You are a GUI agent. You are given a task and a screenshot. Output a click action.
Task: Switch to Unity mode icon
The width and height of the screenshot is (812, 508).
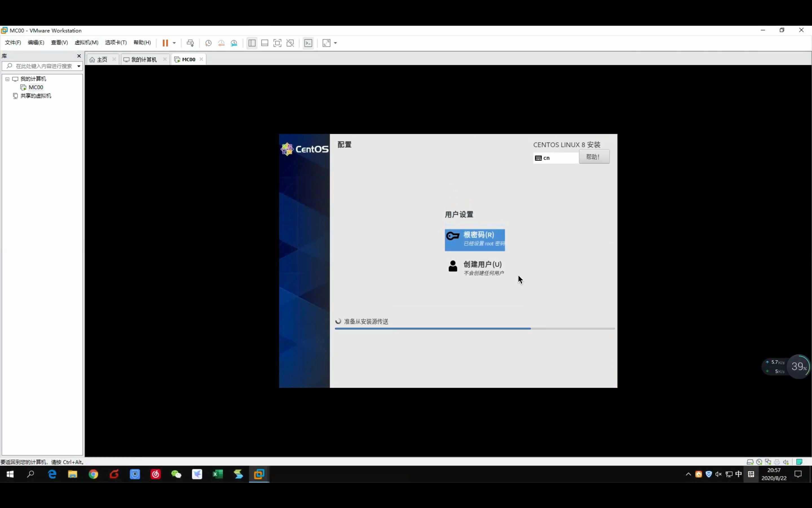(290, 43)
